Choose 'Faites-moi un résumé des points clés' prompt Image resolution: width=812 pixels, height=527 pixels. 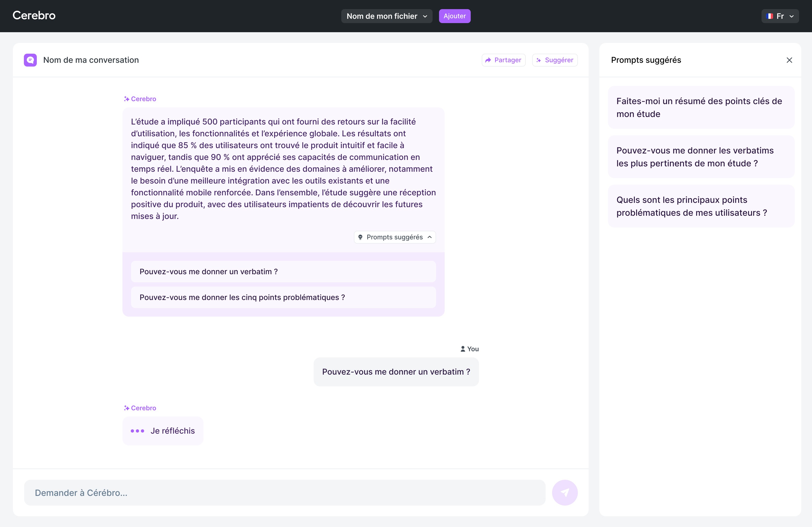[701, 107]
